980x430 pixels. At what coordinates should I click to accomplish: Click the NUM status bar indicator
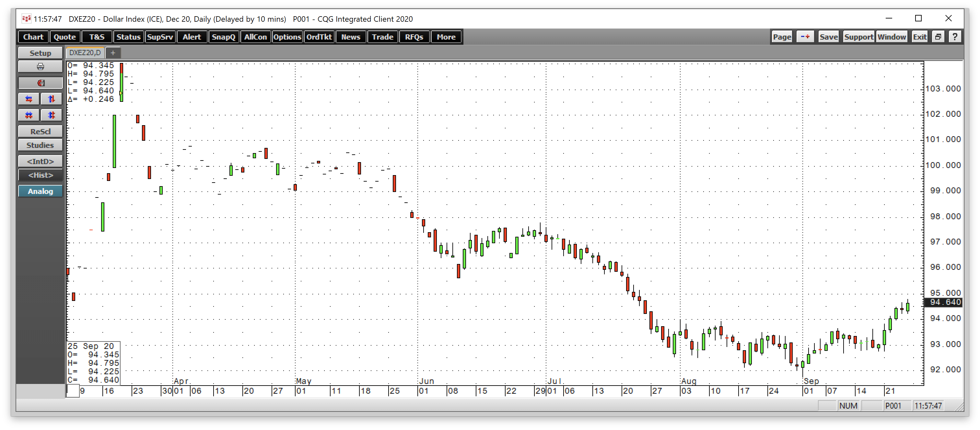tap(848, 406)
